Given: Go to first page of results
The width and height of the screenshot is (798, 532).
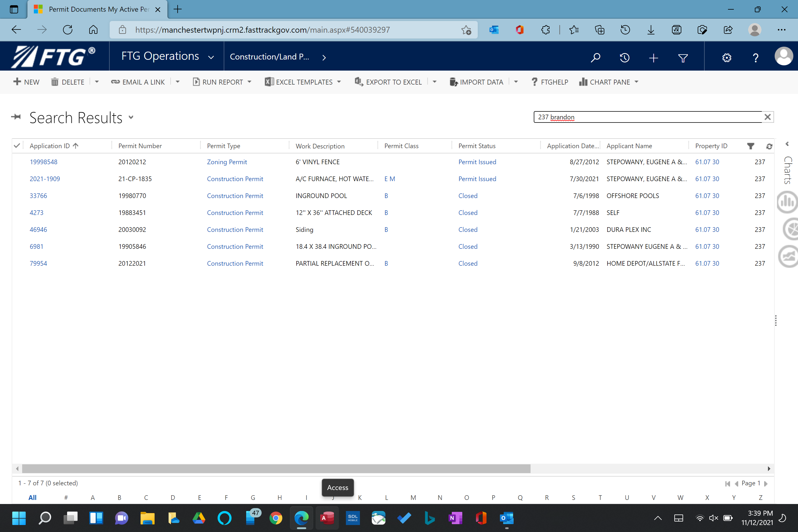Looking at the screenshot, I should pyautogui.click(x=727, y=484).
